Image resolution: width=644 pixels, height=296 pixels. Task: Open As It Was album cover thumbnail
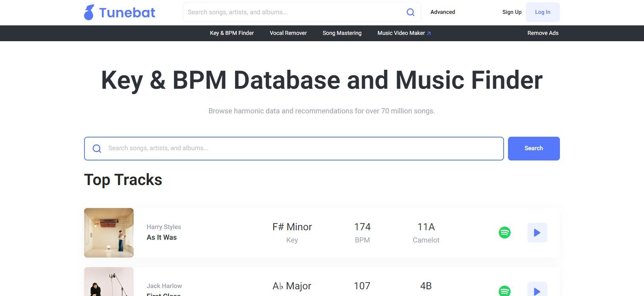(x=109, y=233)
